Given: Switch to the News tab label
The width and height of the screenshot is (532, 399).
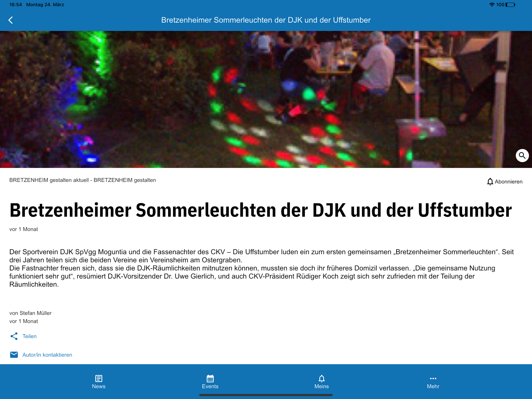Looking at the screenshot, I should pos(99,386).
